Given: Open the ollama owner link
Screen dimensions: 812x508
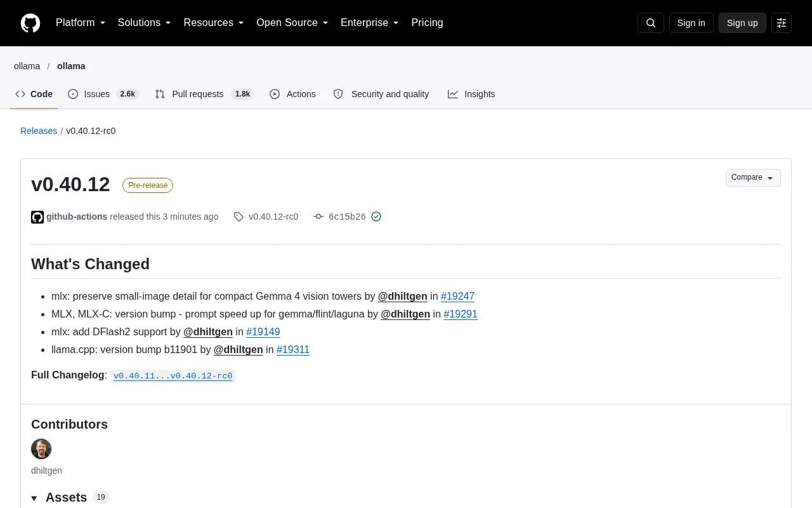Looking at the screenshot, I should [x=27, y=66].
